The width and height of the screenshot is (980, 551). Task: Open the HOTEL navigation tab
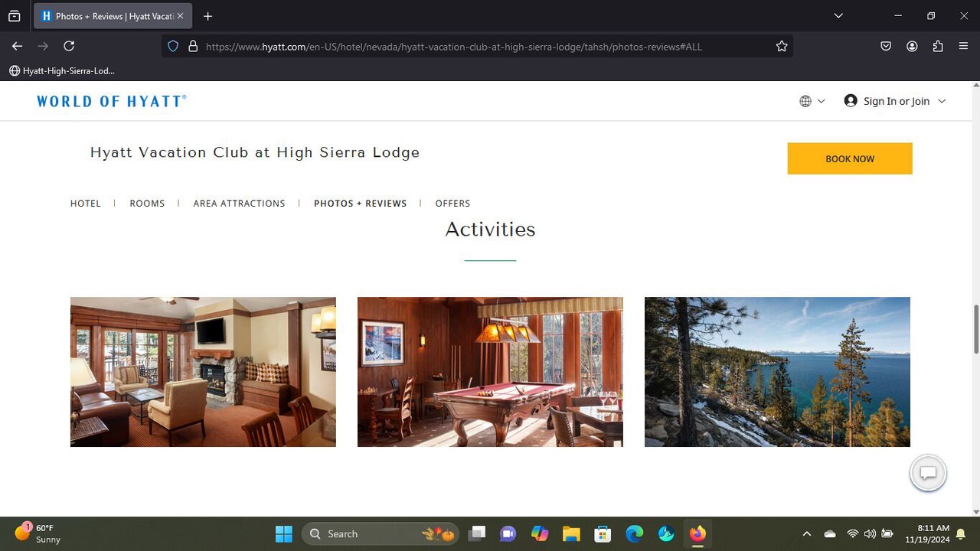(x=86, y=204)
